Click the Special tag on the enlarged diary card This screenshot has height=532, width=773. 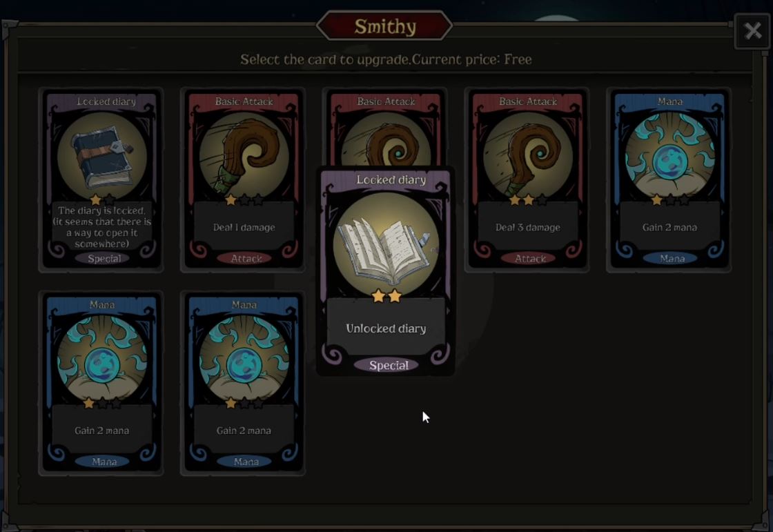pos(389,365)
